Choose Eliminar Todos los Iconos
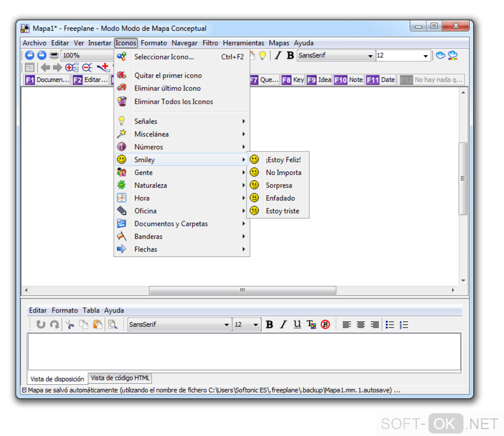504x436 pixels. 182,102
